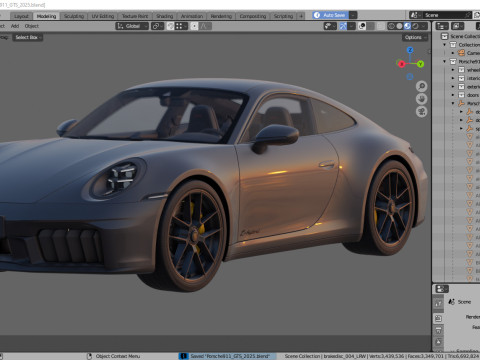Toggle proportional editing

click(x=194, y=26)
